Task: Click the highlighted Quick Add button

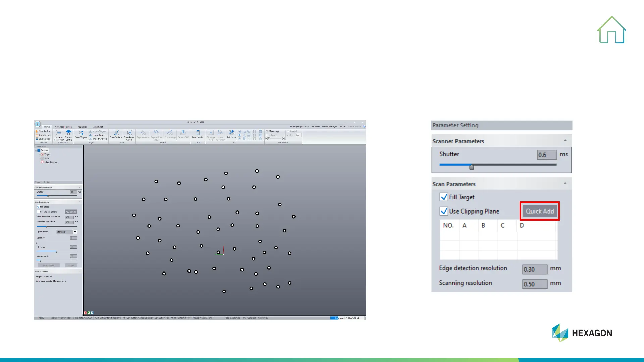Action: [x=539, y=211]
